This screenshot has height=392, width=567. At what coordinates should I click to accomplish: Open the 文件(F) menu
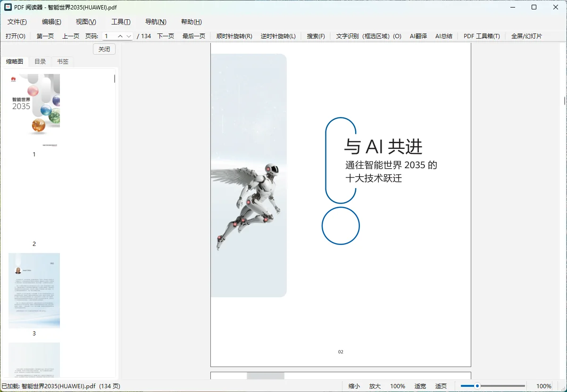coord(17,22)
